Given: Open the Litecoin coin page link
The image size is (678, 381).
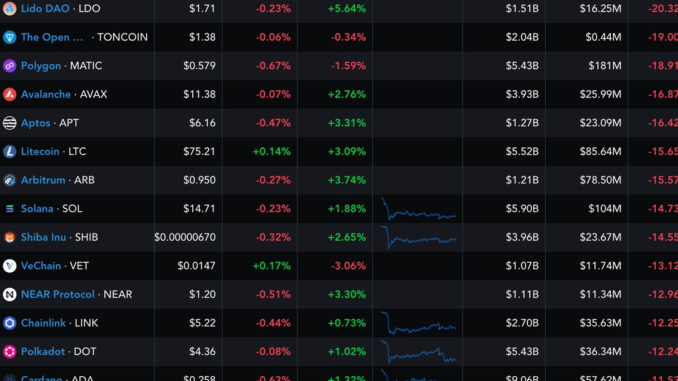Looking at the screenshot, I should tap(40, 151).
